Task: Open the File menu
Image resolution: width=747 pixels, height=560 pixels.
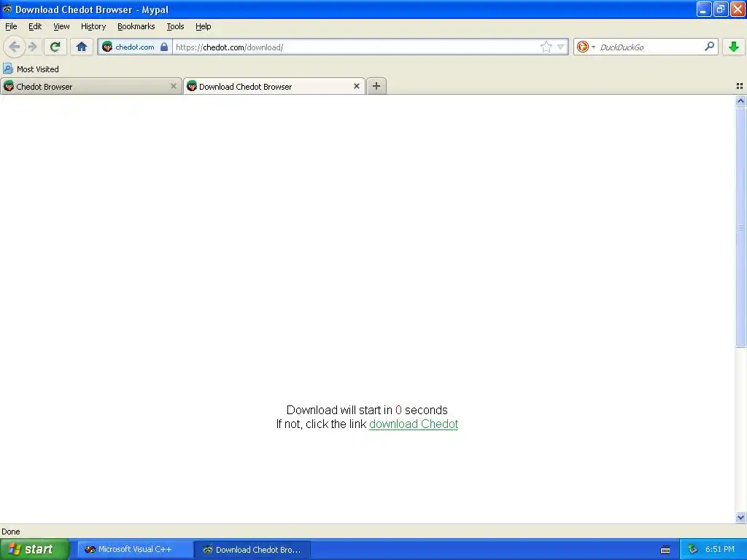Action: tap(11, 26)
